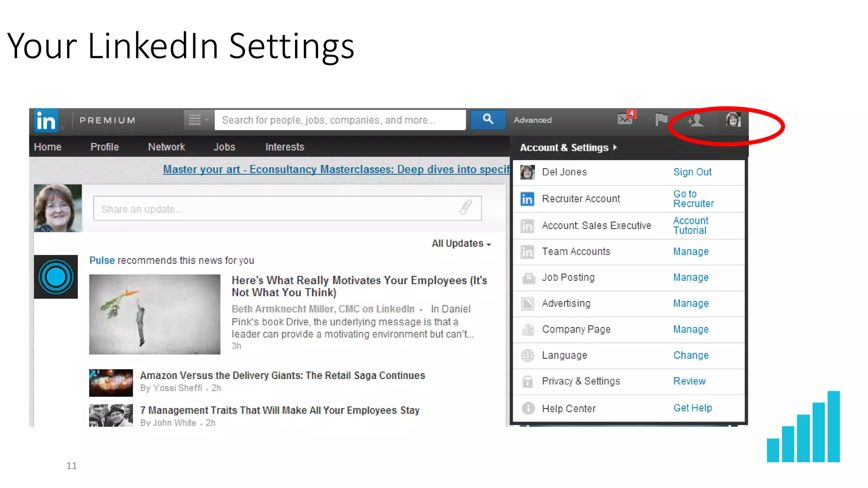868x488 pixels.
Task: Open the search category dropdown
Action: tap(199, 120)
